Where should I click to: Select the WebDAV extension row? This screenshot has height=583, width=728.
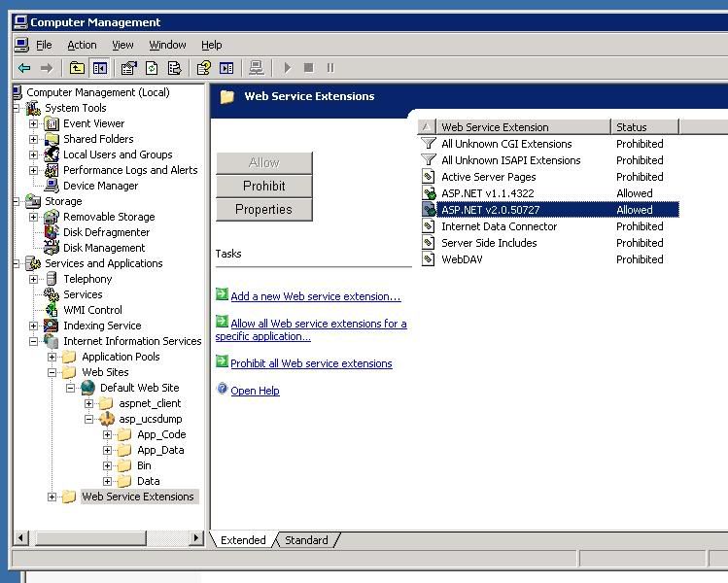pyautogui.click(x=550, y=259)
